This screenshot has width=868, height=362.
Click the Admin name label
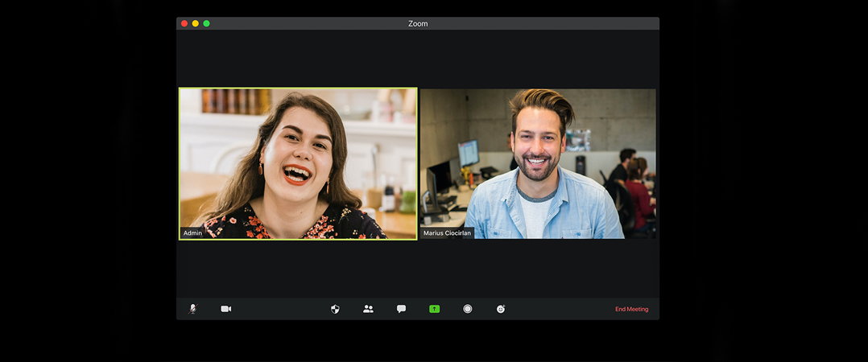(x=192, y=233)
